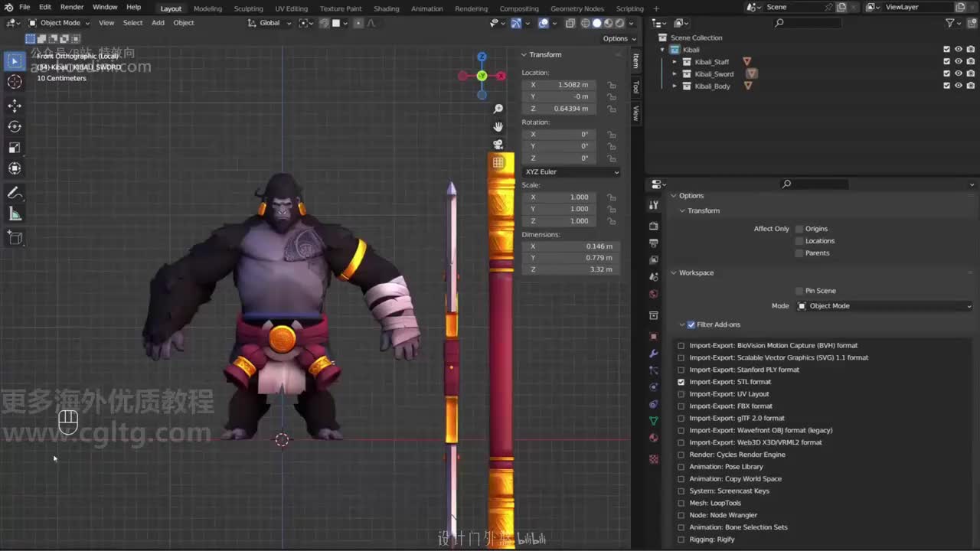980x551 pixels.
Task: Enable Affect Only Origins checkbox
Action: click(x=799, y=229)
